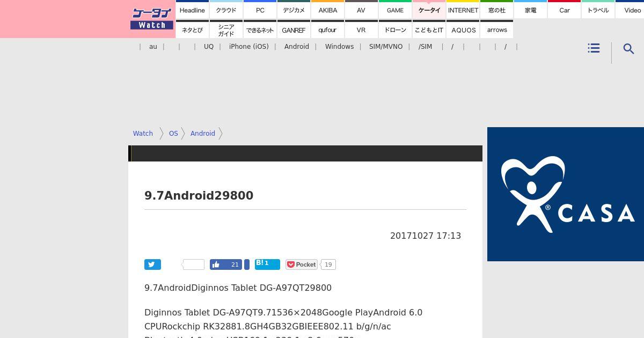Open the iPhone (iOS) category link
The width and height of the screenshot is (644, 338).
click(x=249, y=47)
